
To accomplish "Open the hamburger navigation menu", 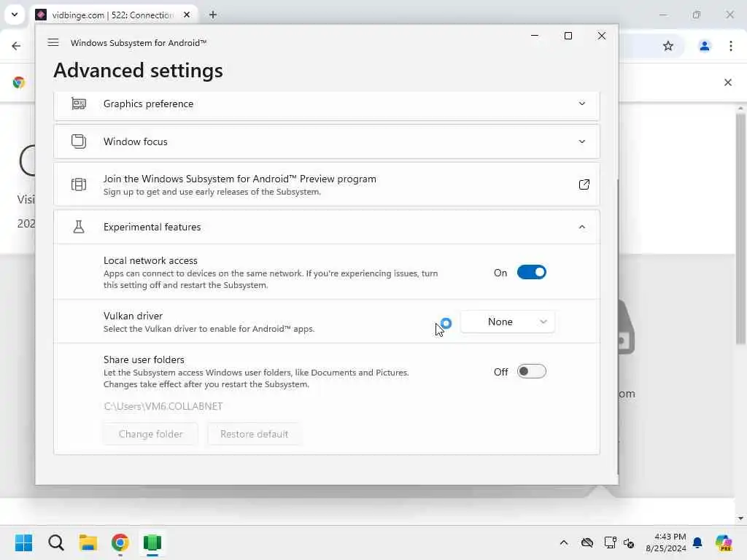I will click(x=53, y=42).
